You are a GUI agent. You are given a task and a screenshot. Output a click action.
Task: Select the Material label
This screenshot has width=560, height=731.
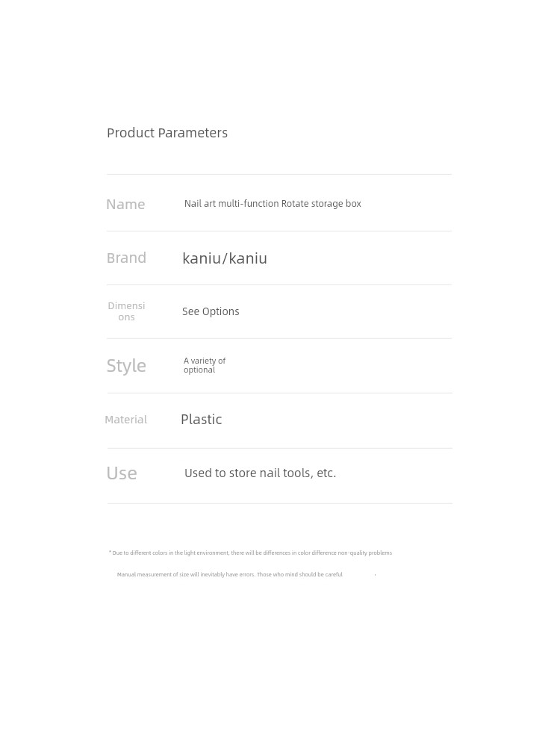[x=126, y=420]
